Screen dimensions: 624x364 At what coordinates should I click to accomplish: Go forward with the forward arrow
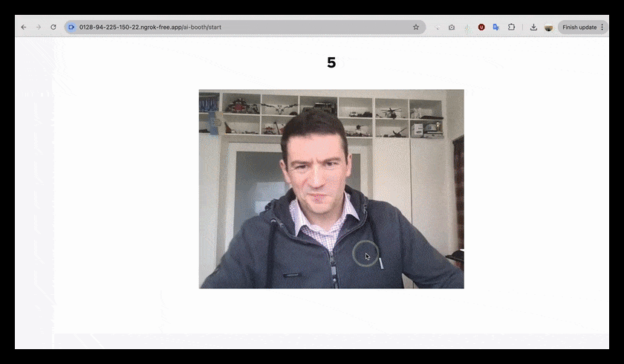tap(39, 27)
